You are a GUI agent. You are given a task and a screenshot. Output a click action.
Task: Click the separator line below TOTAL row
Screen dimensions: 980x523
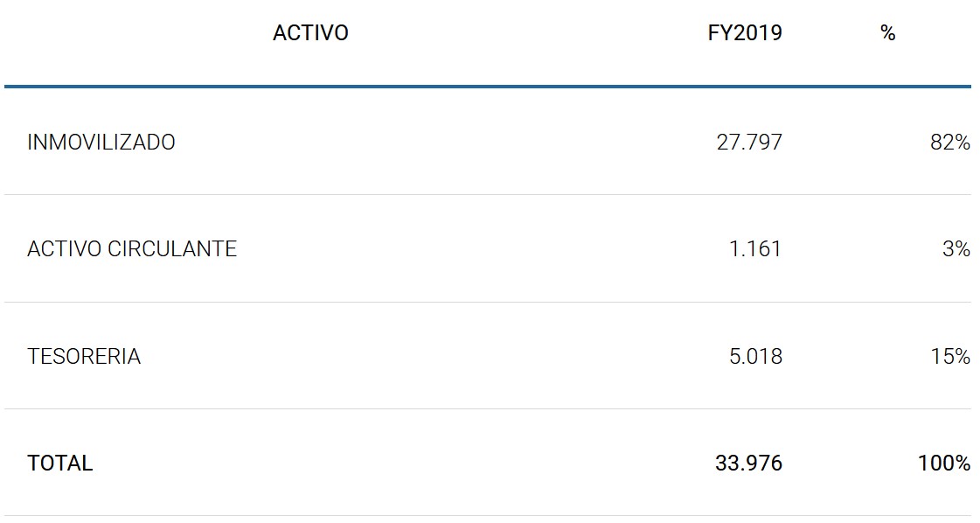pos(488,515)
